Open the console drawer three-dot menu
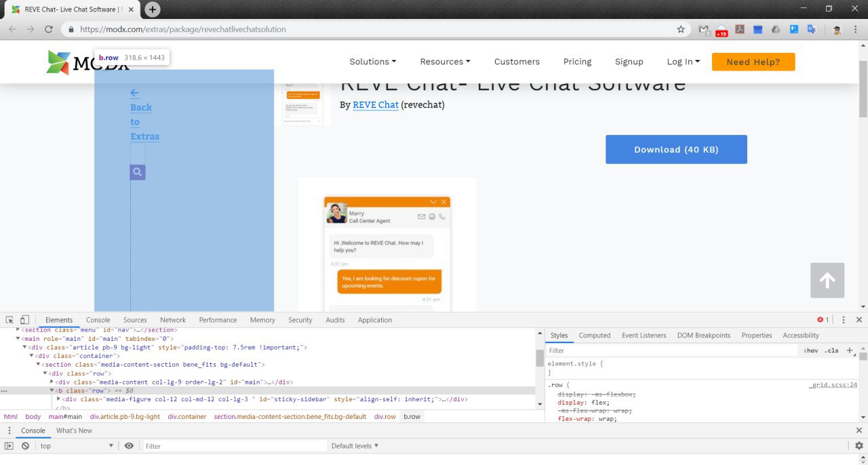Image resolution: width=868 pixels, height=465 pixels. tap(9, 430)
